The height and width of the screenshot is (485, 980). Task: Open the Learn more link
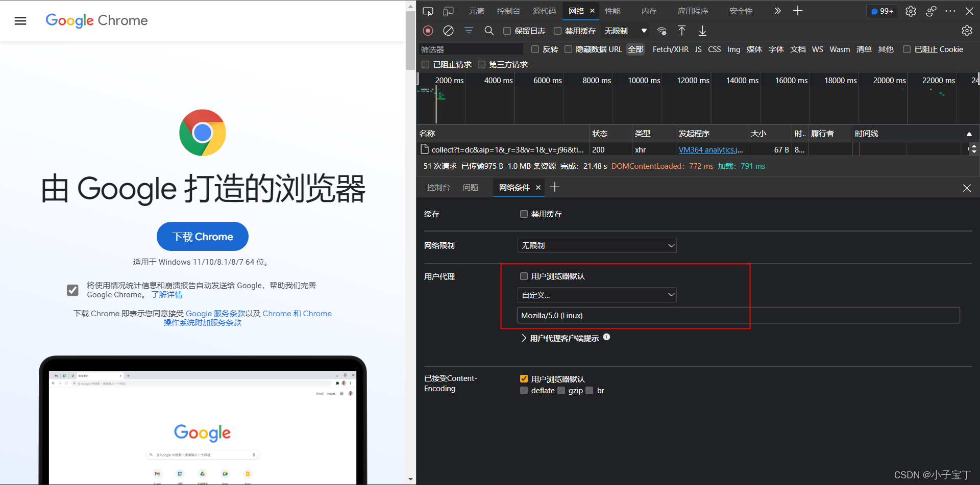[167, 295]
